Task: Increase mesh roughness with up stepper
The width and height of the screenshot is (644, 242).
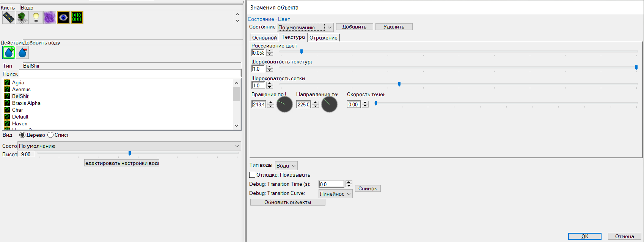Action: tap(270, 84)
